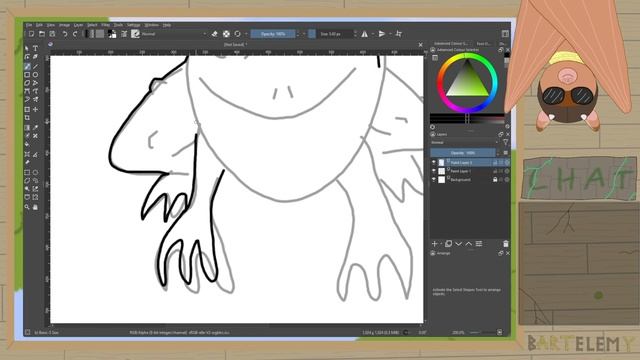
Task: Open the foreground/background color swatch
Action: tap(111, 34)
